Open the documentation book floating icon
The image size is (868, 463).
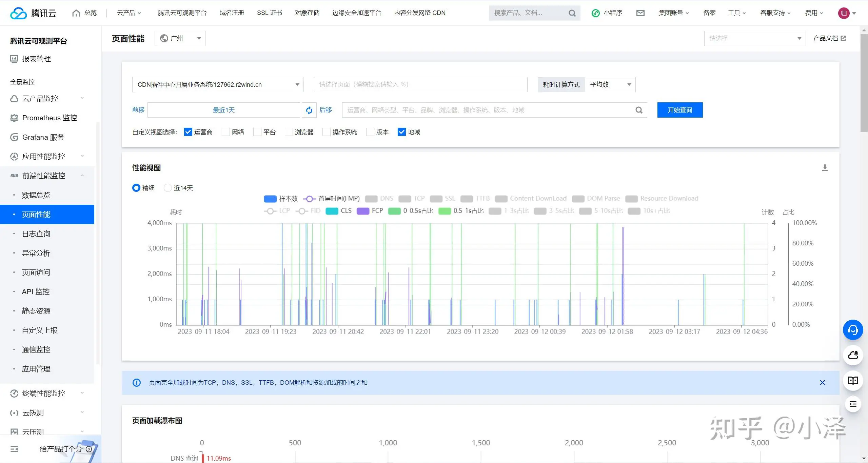tap(853, 380)
